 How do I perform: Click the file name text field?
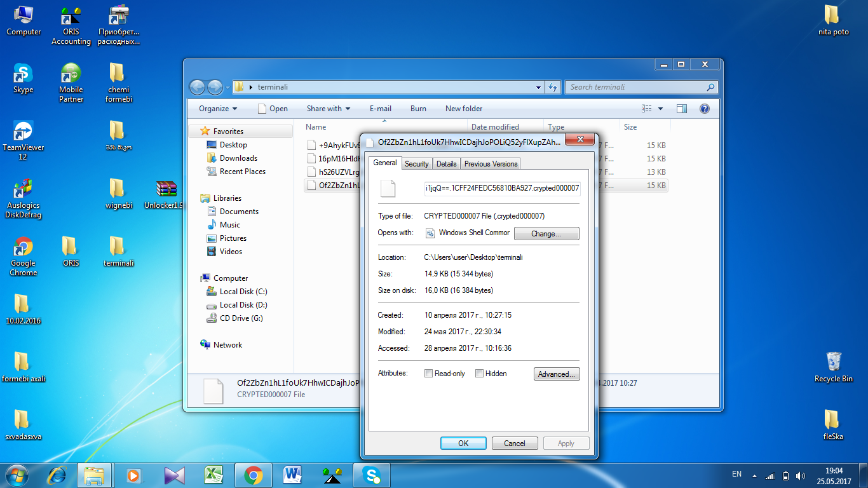click(x=502, y=189)
